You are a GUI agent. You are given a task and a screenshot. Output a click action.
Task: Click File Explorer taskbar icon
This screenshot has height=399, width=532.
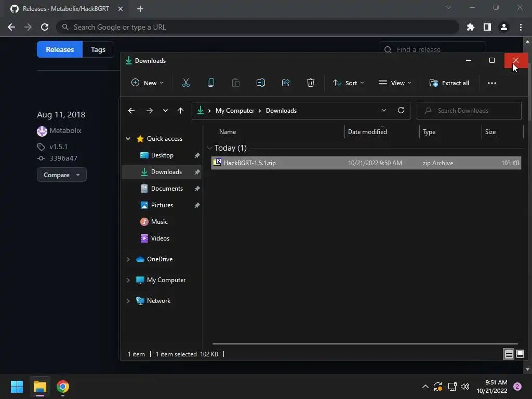tap(39, 387)
